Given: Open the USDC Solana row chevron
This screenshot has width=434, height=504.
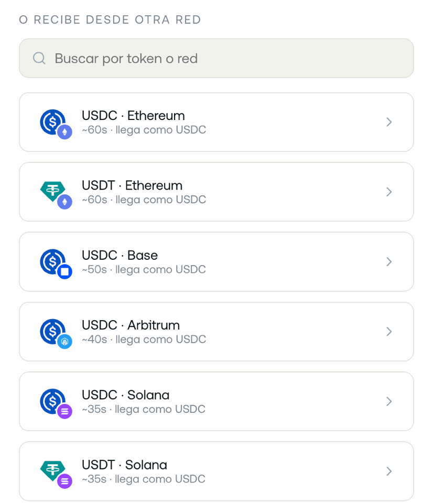Looking at the screenshot, I should tap(389, 401).
